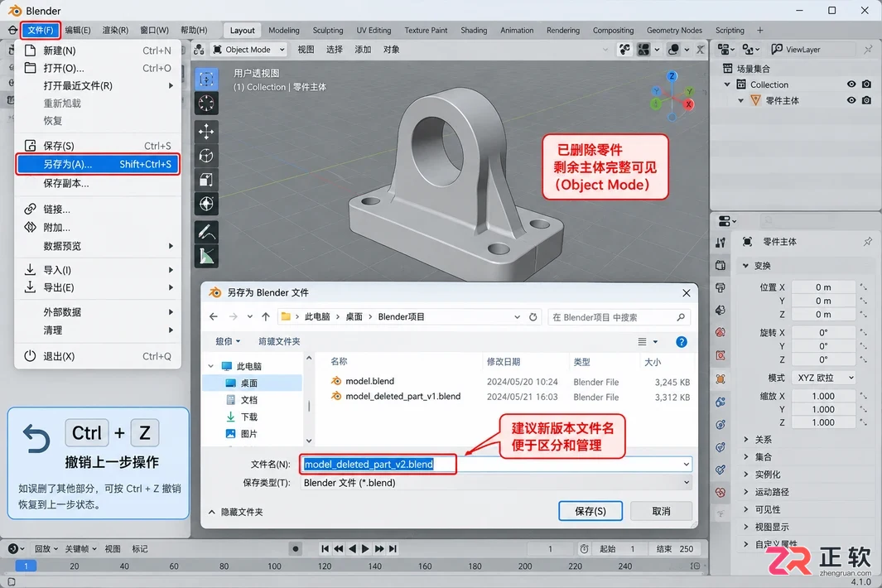Screen dimensions: 882x588
Task: Open the Render properties tab icon
Action: click(x=721, y=265)
